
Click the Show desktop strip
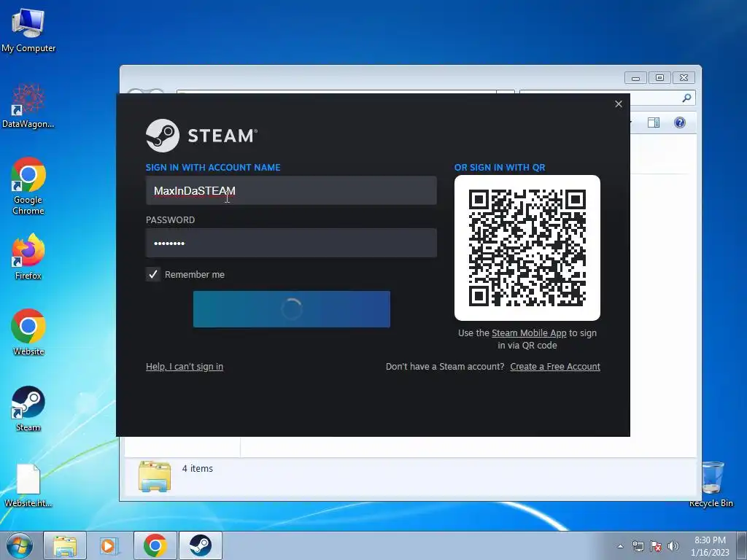click(x=742, y=545)
